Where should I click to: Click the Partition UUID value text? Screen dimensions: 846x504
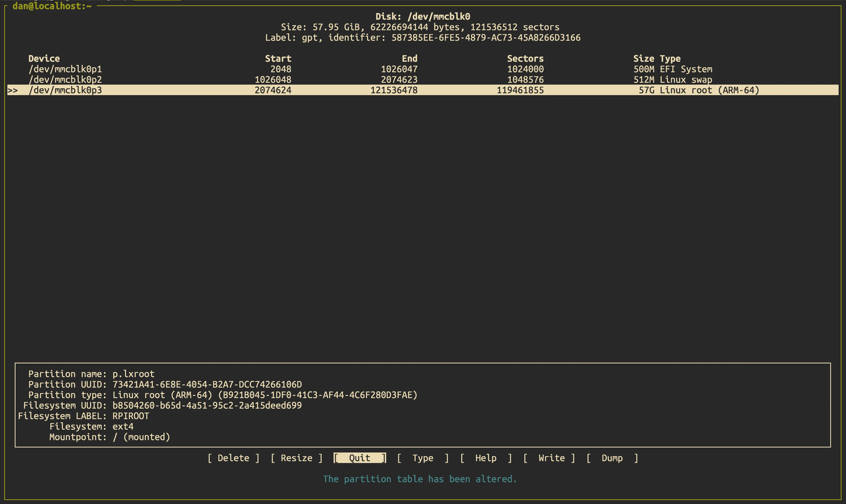207,384
